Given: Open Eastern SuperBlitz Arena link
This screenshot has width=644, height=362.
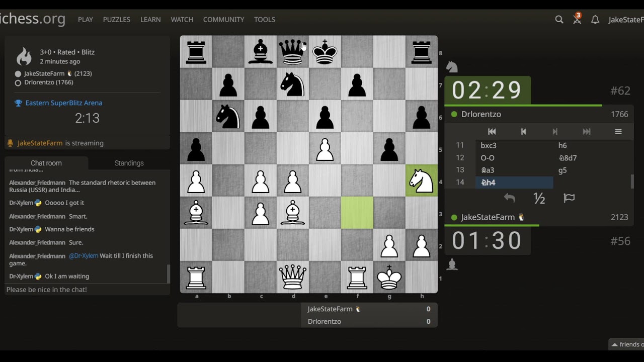Looking at the screenshot, I should (x=64, y=103).
